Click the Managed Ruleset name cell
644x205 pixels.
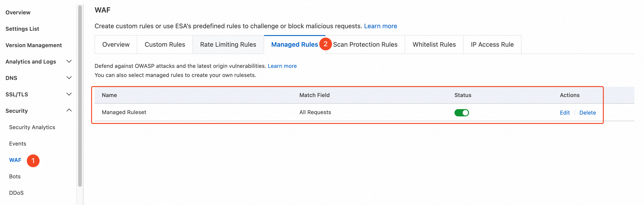click(x=124, y=112)
